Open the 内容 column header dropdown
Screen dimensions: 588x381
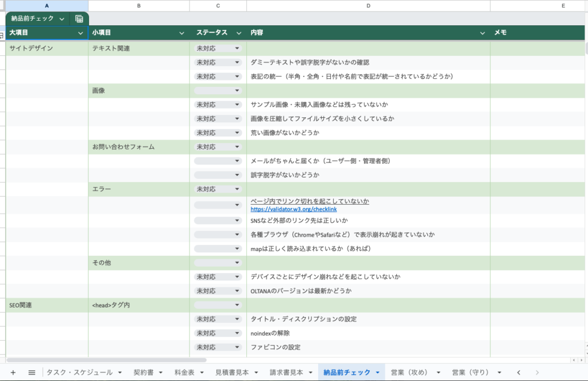[482, 33]
